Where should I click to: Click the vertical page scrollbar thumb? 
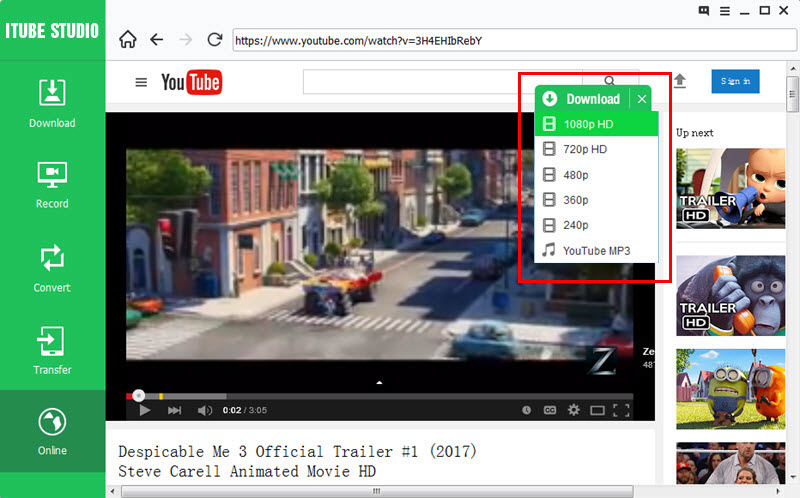tap(792, 94)
